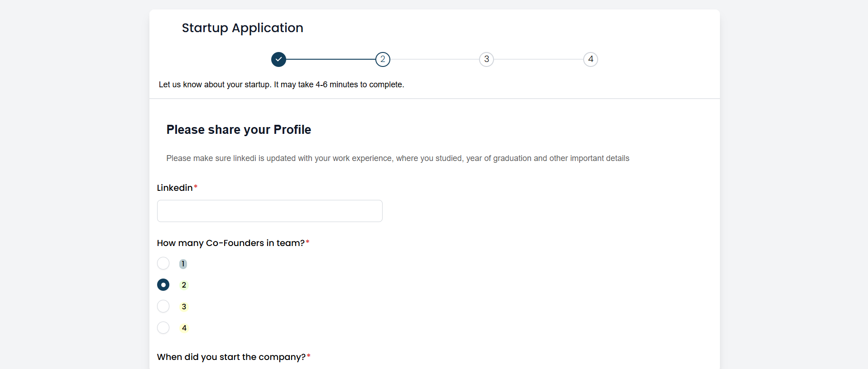The height and width of the screenshot is (369, 868).
Task: Jump to step 2 circle in progress bar
Action: click(x=383, y=59)
